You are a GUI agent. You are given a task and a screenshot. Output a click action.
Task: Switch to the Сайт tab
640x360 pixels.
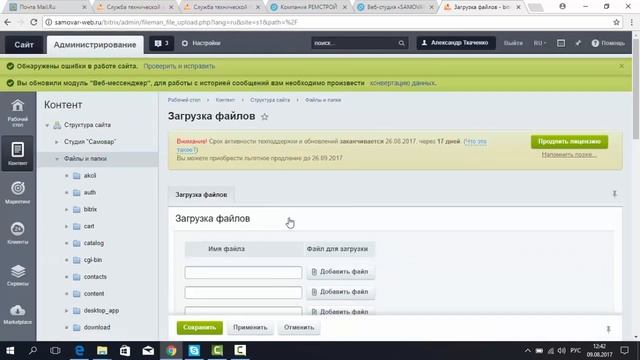coord(24,44)
